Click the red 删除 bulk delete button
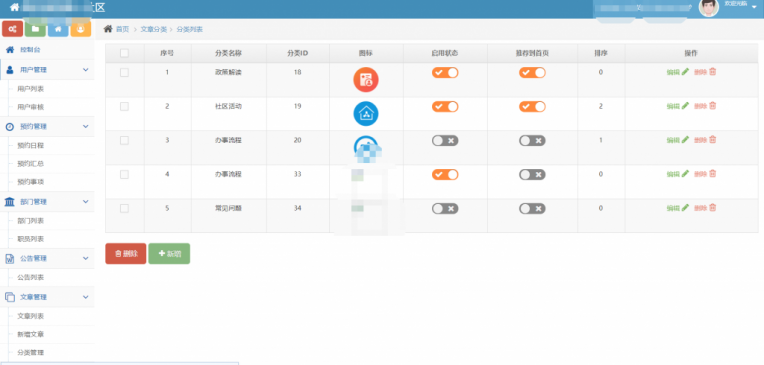 pyautogui.click(x=126, y=253)
